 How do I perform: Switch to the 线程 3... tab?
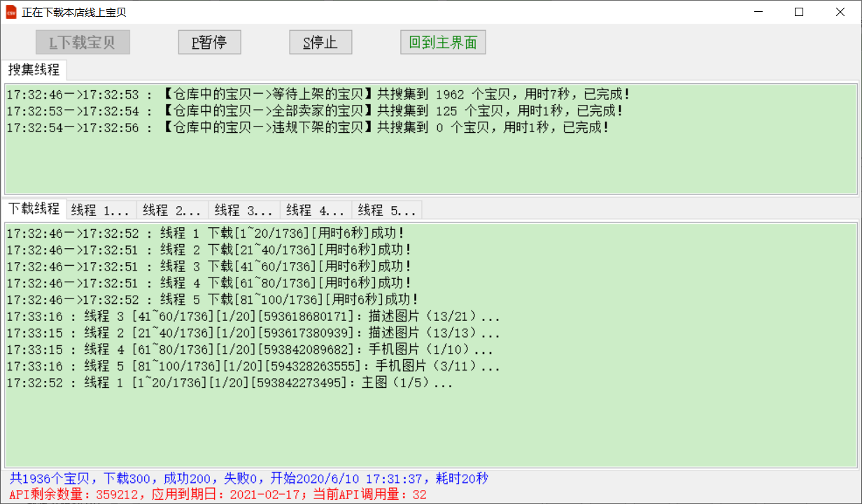(244, 210)
